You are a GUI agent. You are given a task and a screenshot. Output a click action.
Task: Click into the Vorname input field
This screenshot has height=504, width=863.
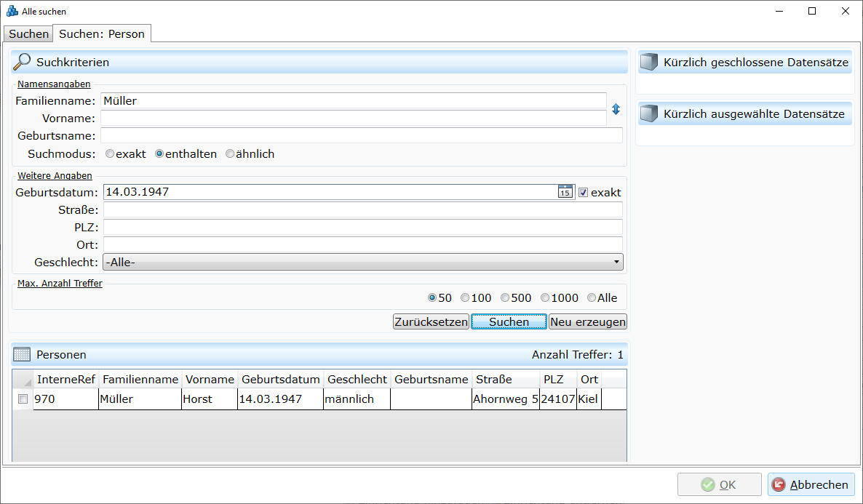353,119
